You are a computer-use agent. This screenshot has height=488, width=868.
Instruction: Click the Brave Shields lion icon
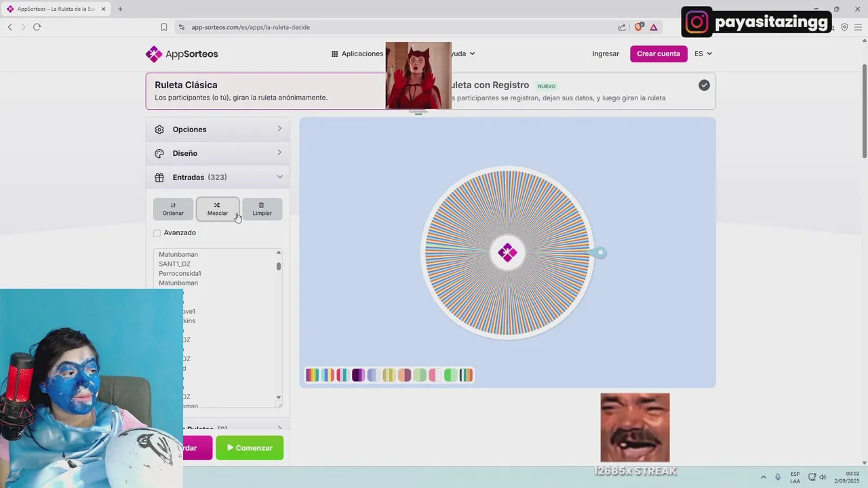(638, 27)
